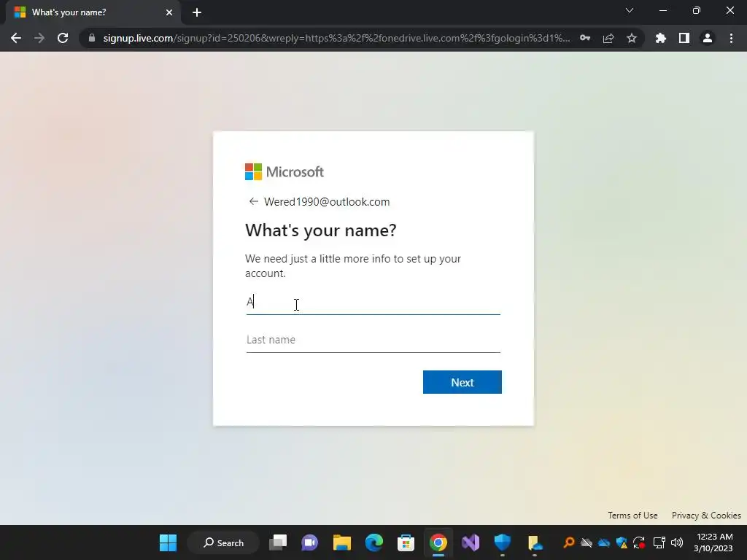Share this page icon in address bar
747x560 pixels.
coord(608,38)
